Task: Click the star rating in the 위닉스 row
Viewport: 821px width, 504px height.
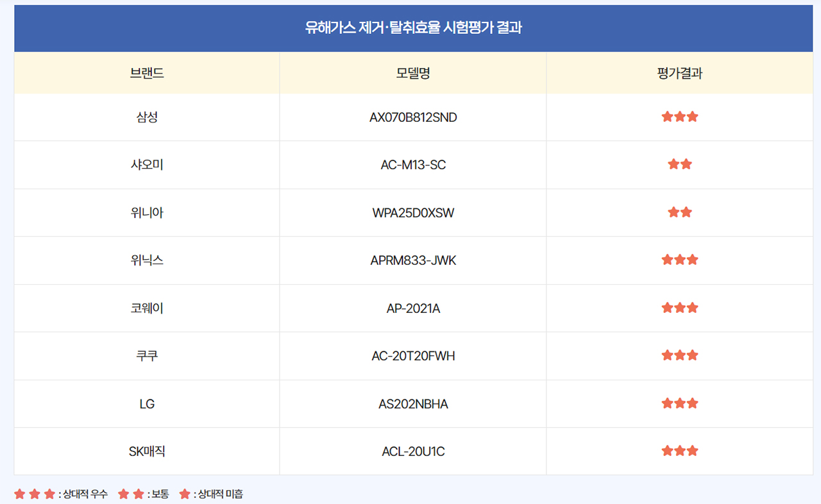Action: point(680,260)
